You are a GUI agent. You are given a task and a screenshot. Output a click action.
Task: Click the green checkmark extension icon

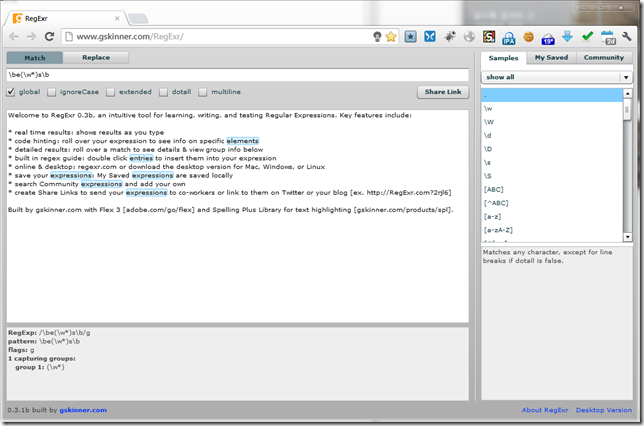click(x=587, y=37)
